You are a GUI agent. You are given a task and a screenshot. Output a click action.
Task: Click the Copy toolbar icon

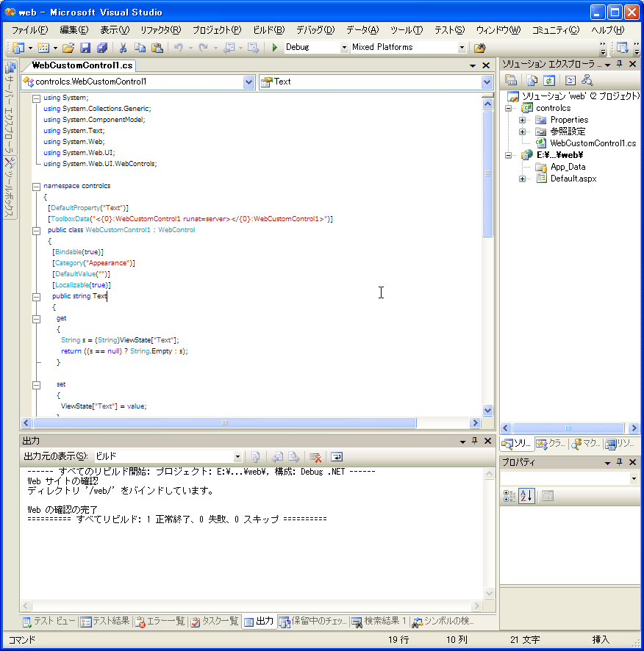pyautogui.click(x=140, y=48)
